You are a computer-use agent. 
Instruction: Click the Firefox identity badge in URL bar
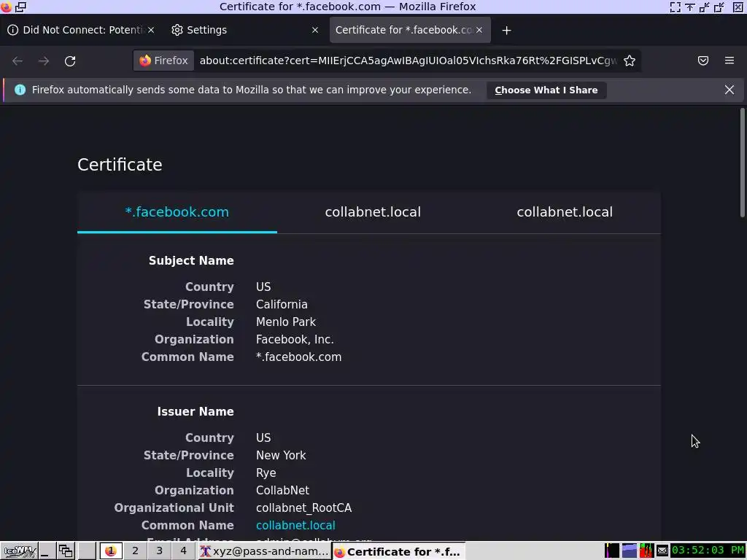click(x=163, y=61)
